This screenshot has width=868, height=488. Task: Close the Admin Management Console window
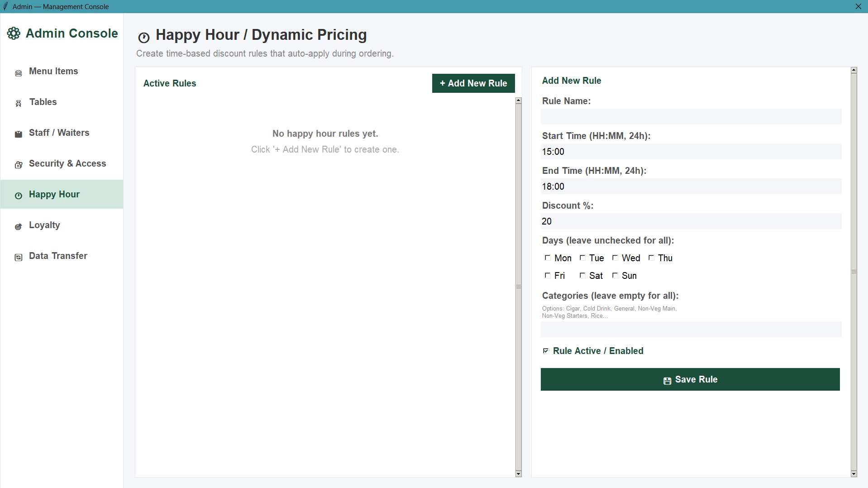click(858, 6)
